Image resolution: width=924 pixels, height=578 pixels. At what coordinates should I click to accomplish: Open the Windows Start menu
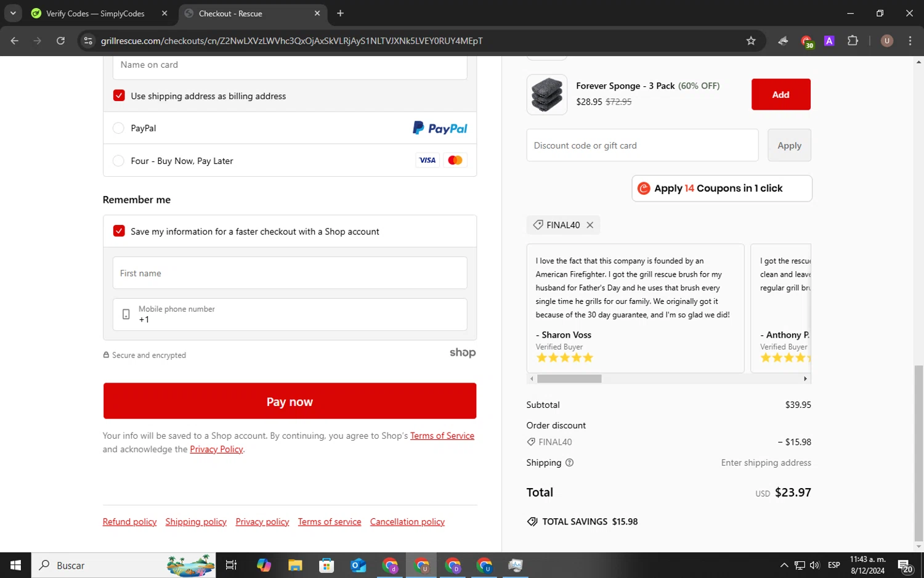point(15,565)
